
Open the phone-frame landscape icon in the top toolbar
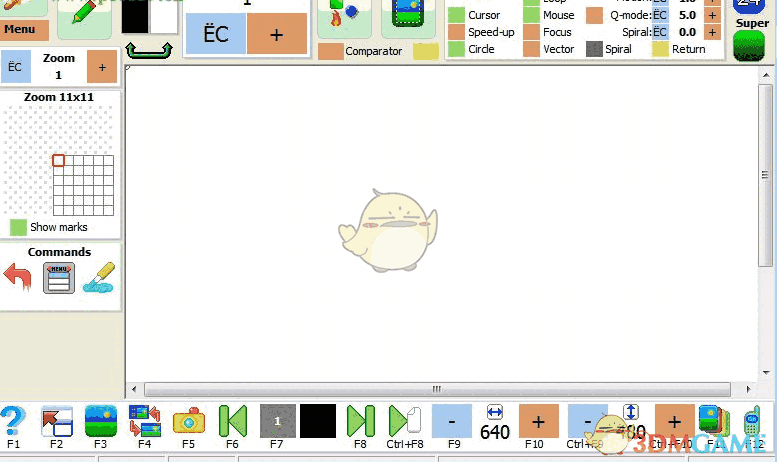coord(408,16)
